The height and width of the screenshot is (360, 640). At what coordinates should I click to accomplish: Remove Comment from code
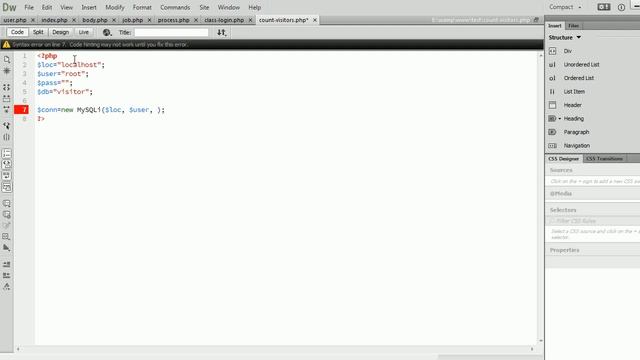point(7,215)
